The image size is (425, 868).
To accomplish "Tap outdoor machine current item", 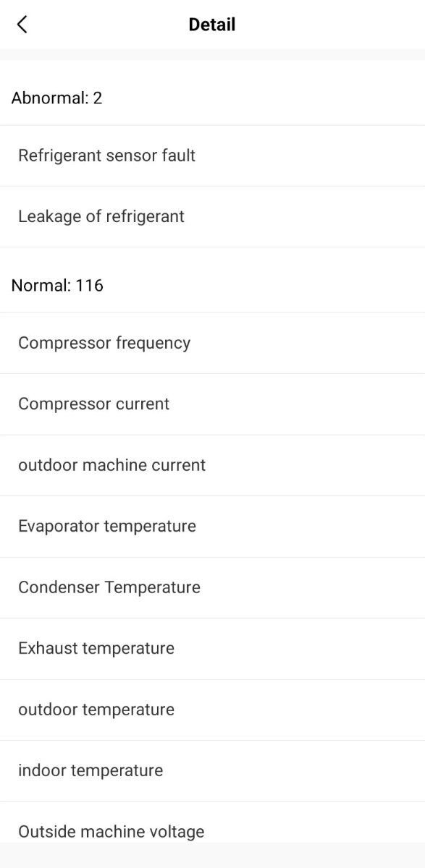I will point(212,465).
